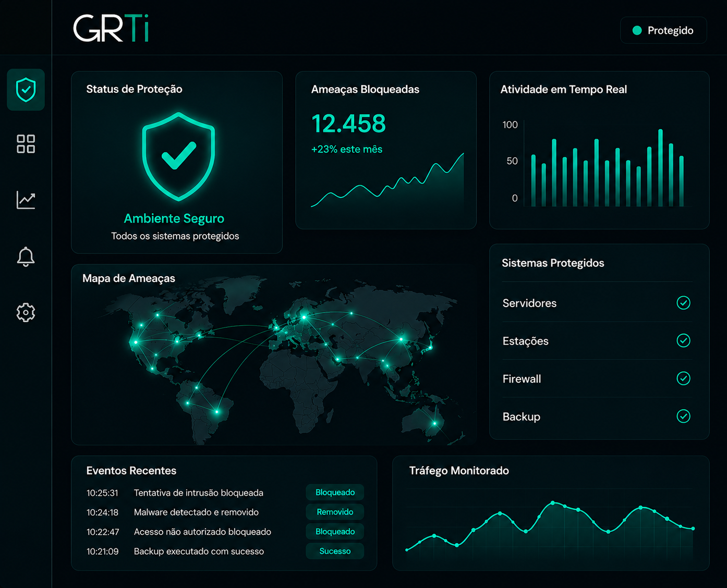Click the Removido status tag

coord(335,512)
